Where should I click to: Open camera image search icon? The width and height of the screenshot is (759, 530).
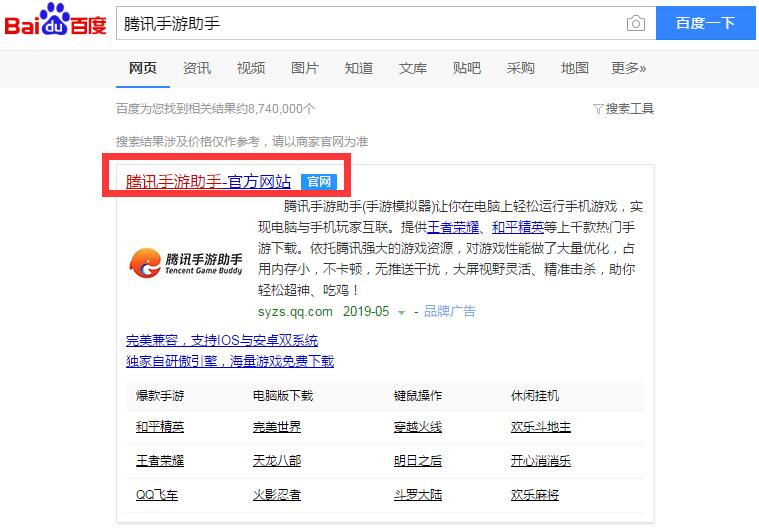[x=636, y=23]
